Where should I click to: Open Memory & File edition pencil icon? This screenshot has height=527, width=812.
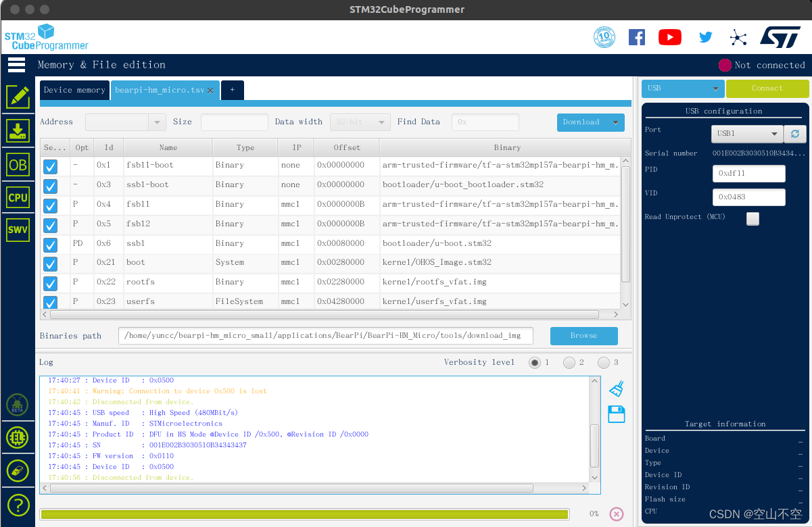point(18,97)
